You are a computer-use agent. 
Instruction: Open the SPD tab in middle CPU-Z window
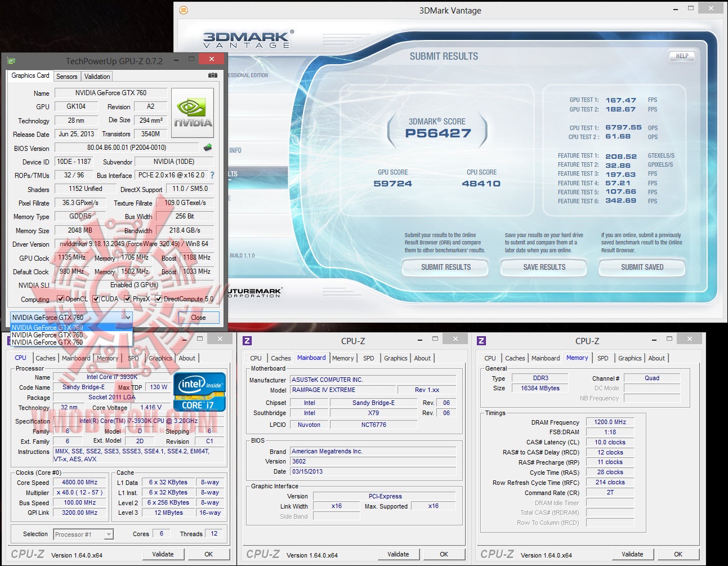[x=369, y=358]
